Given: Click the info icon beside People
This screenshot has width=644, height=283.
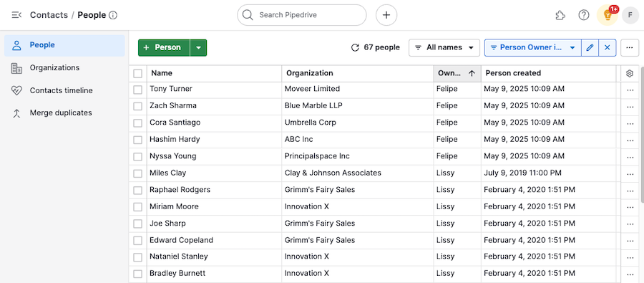Looking at the screenshot, I should pyautogui.click(x=113, y=15).
